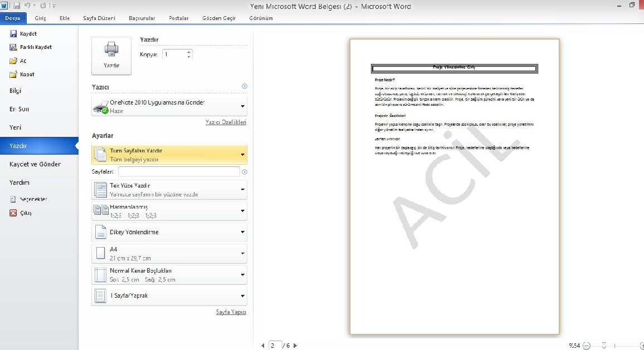The width and height of the screenshot is (644, 350).
Task: Click the Ayarlar section heading
Action: click(103, 135)
